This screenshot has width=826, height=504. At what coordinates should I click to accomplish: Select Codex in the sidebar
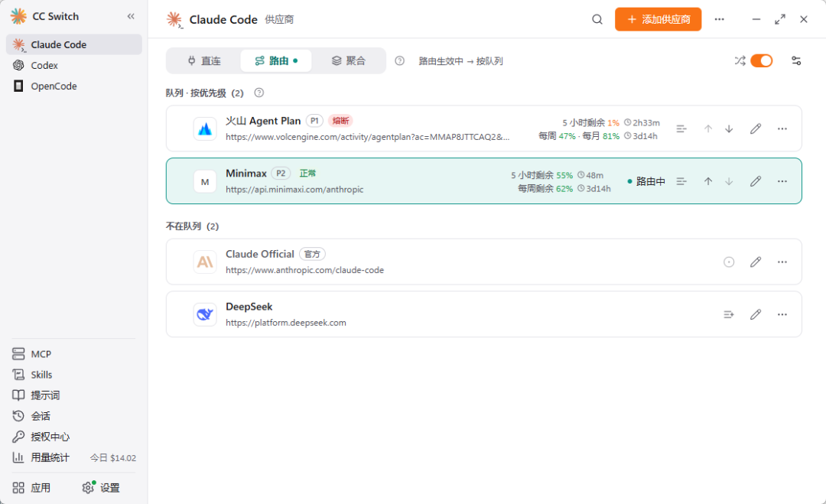[x=74, y=65]
